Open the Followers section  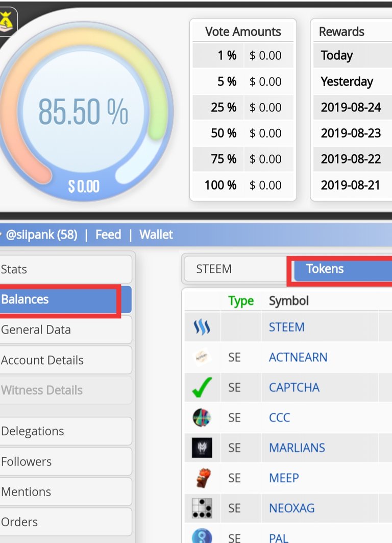coord(66,462)
